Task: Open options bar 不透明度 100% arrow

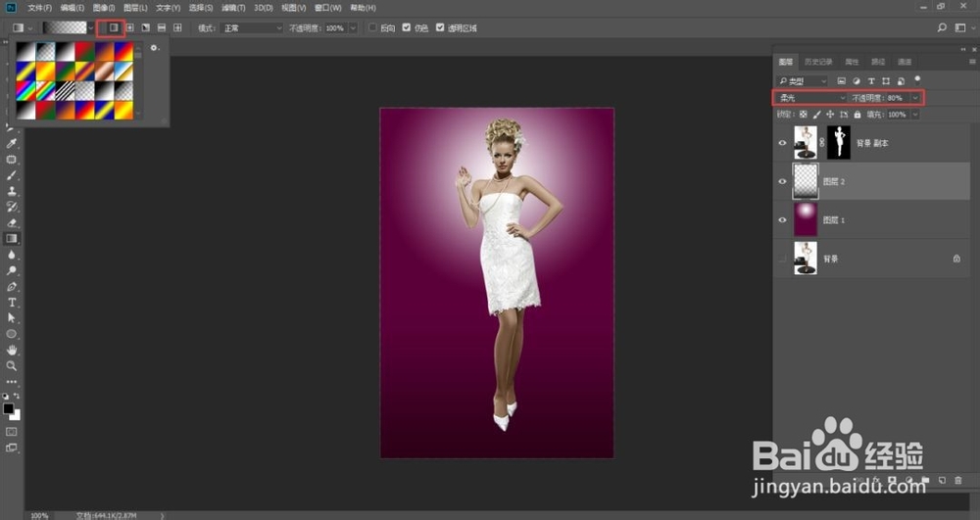Action: click(353, 28)
